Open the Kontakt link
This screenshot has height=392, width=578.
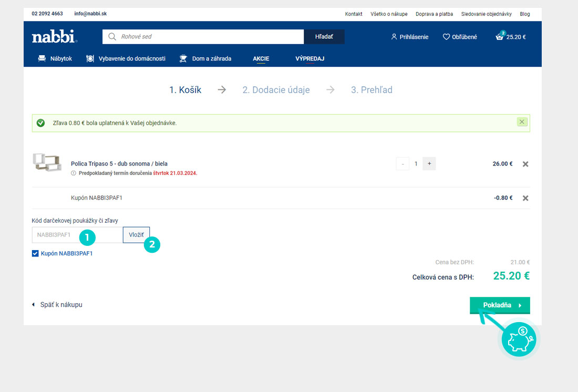(354, 14)
